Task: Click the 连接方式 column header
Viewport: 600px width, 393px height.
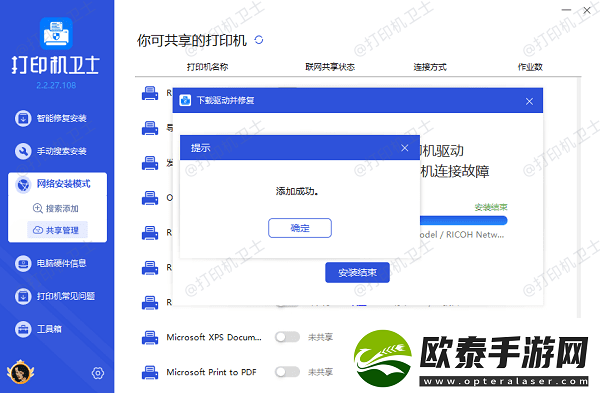Action: [430, 67]
